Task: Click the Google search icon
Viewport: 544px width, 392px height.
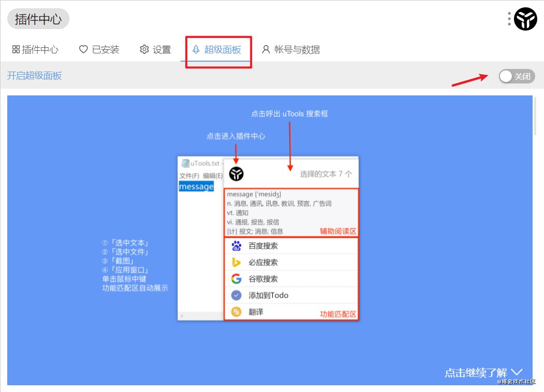Action: tap(236, 279)
